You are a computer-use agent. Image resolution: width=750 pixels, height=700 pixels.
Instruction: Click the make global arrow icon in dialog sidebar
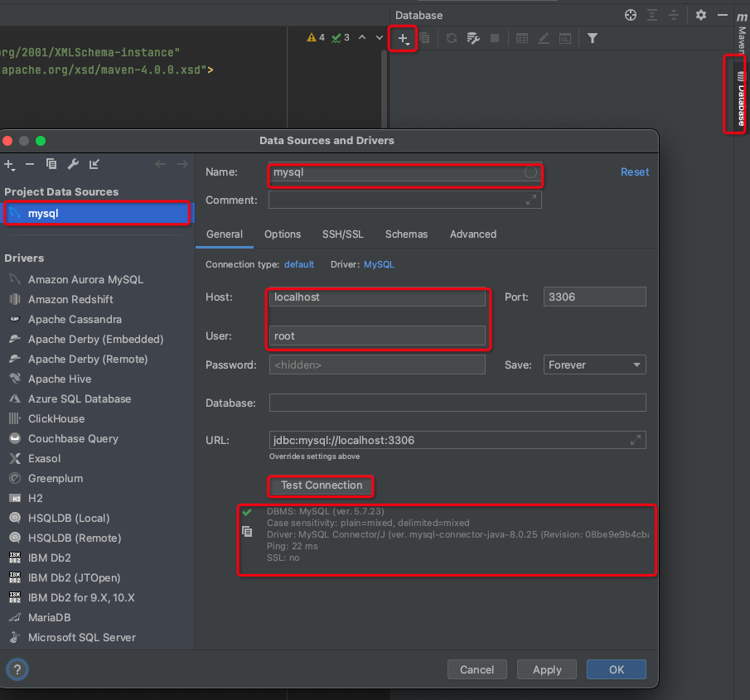coord(94,164)
